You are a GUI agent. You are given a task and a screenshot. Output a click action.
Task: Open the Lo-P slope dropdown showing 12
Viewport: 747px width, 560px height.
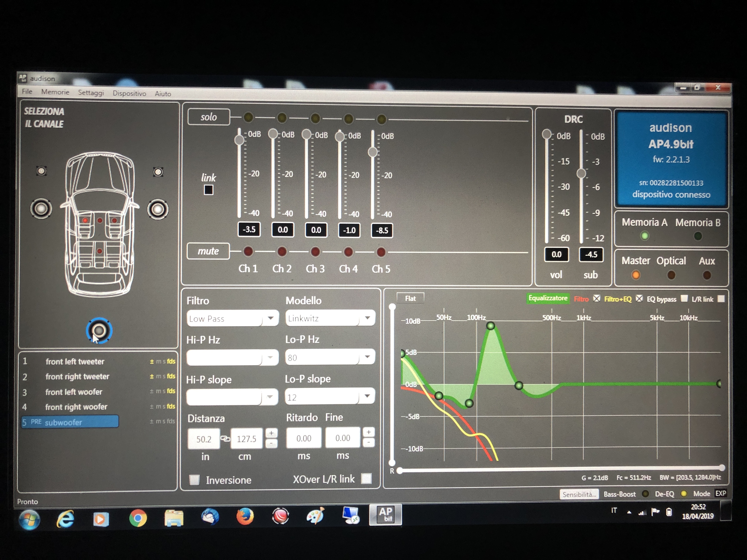point(330,397)
